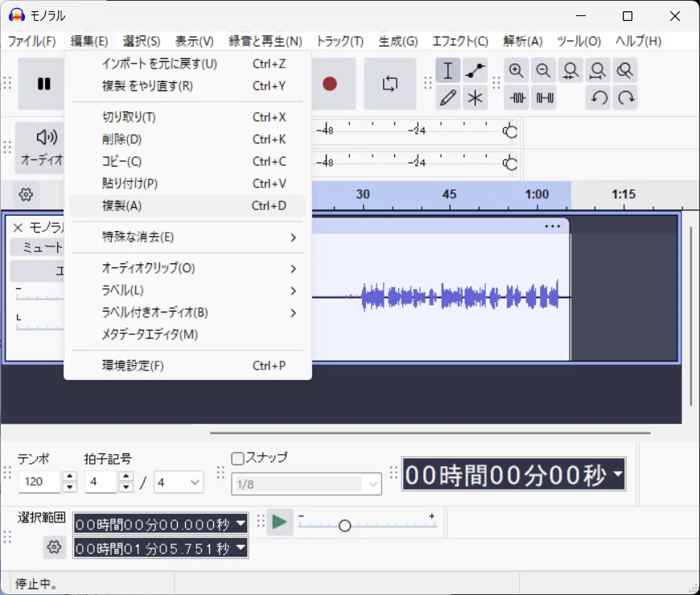Click the Pause button in transport toolbar
Screen dimensions: 700x595
(43, 84)
